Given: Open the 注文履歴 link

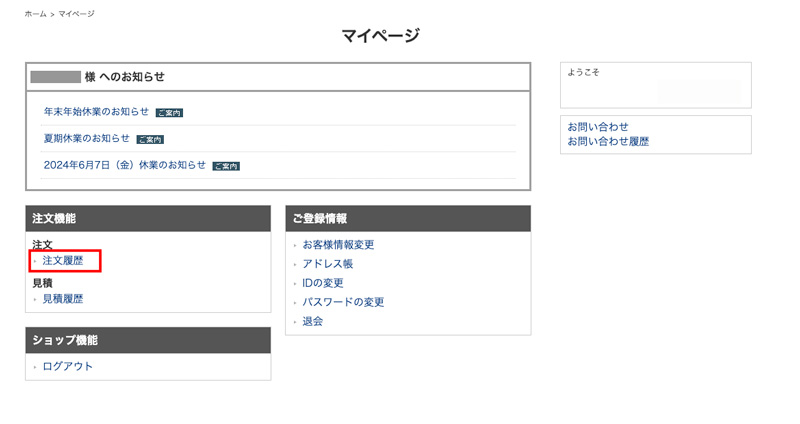Looking at the screenshot, I should pyautogui.click(x=62, y=261).
